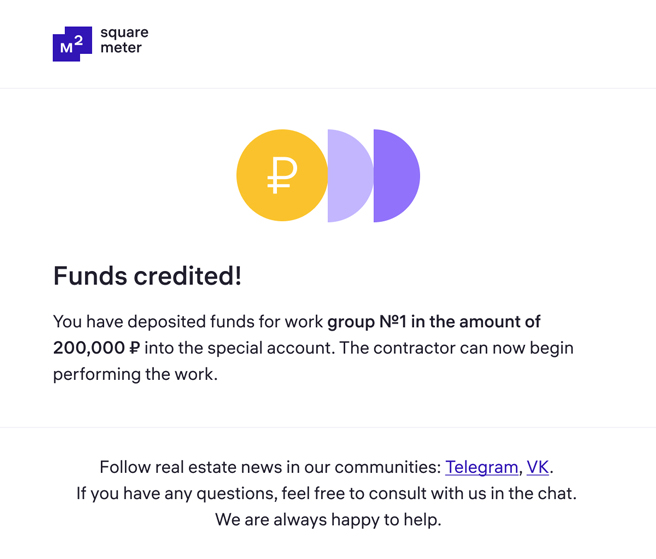
Task: Click the dark purple half-circle shape
Action: 395,176
